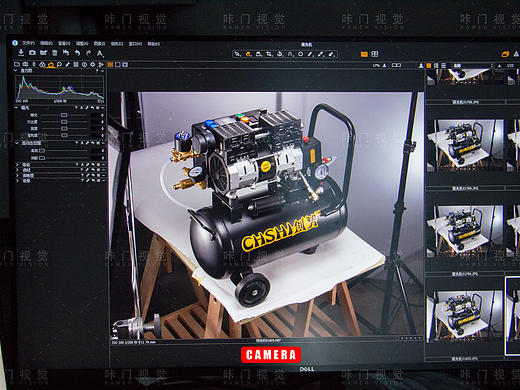Open the browser sort order dropdown
This screenshot has height=390, width=520.
[472, 66]
